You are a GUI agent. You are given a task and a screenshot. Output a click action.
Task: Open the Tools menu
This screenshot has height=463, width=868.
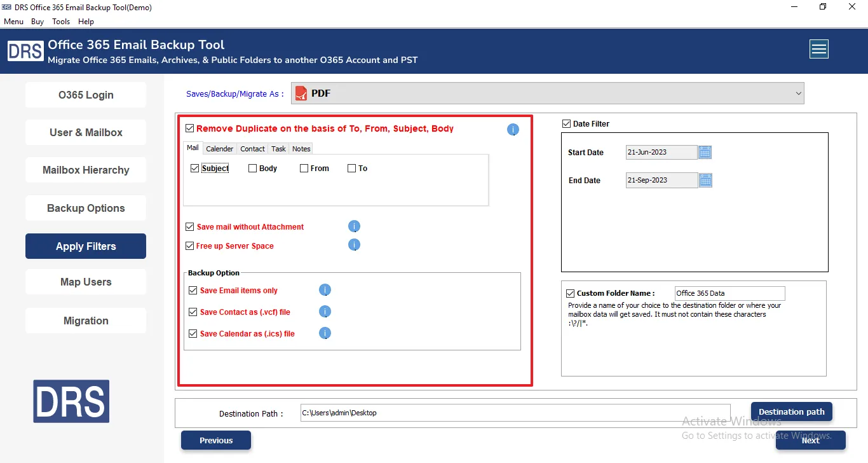coord(61,21)
